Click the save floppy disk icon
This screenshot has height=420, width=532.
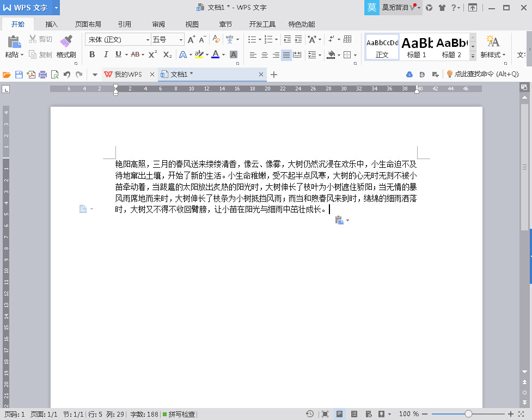click(19, 75)
